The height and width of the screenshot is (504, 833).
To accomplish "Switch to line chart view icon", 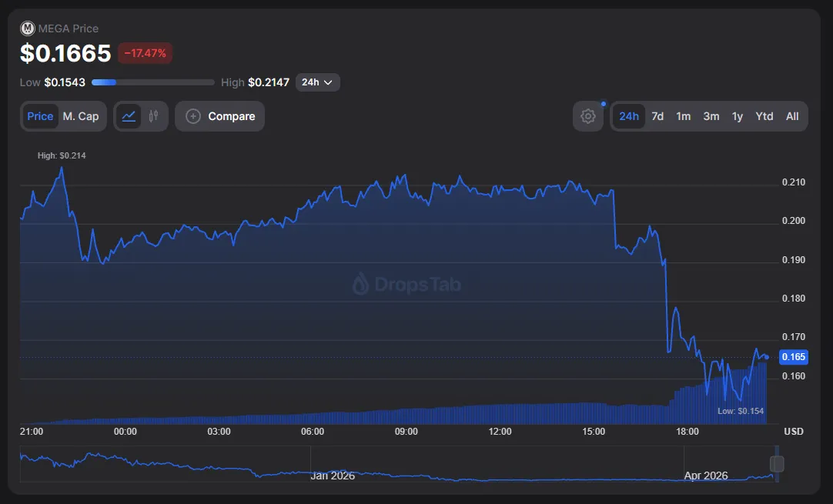I will click(129, 116).
